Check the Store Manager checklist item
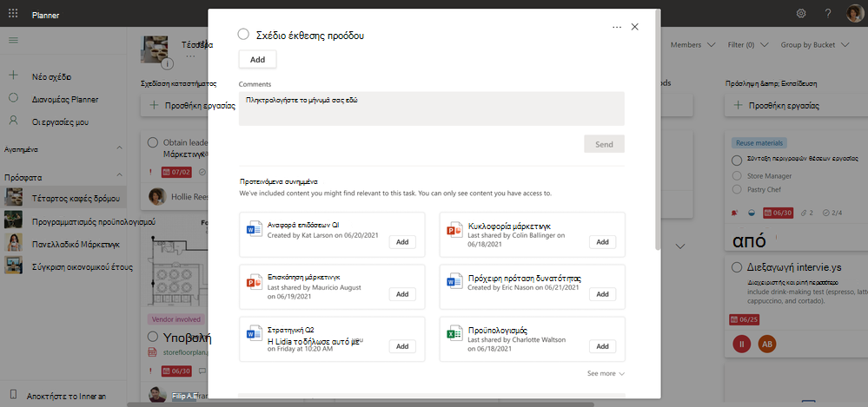Screen dimensions: 868x407 point(737,175)
